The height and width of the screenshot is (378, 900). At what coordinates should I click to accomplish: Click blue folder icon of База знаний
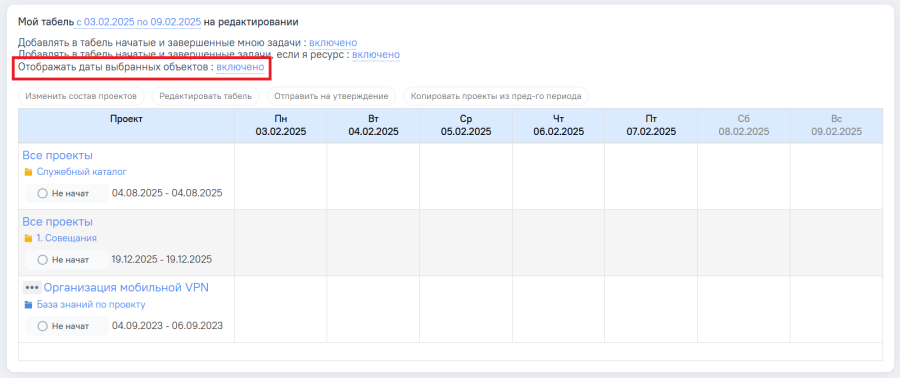28,305
